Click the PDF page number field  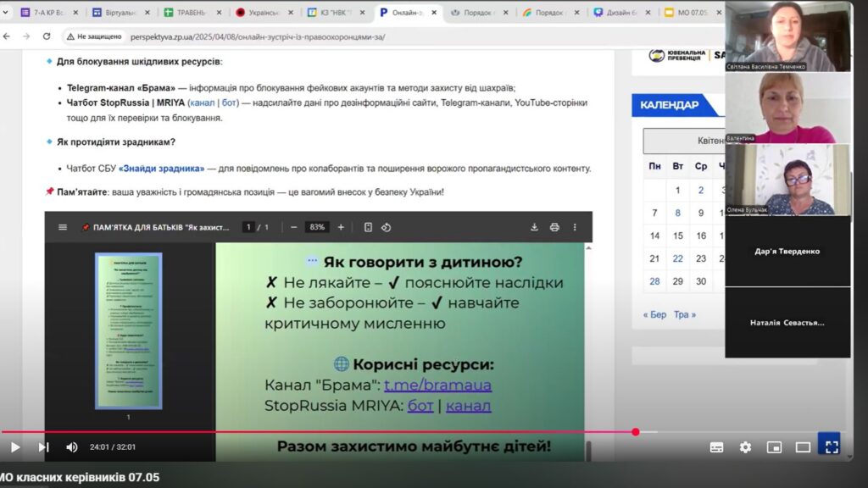pyautogui.click(x=248, y=227)
